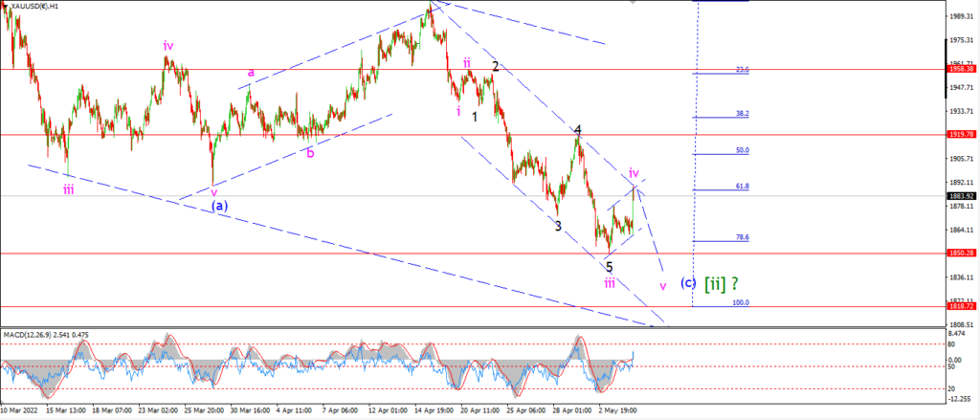980x420 pixels.
Task: Select the 10 Mar 2022 date label
Action: (x=19, y=410)
